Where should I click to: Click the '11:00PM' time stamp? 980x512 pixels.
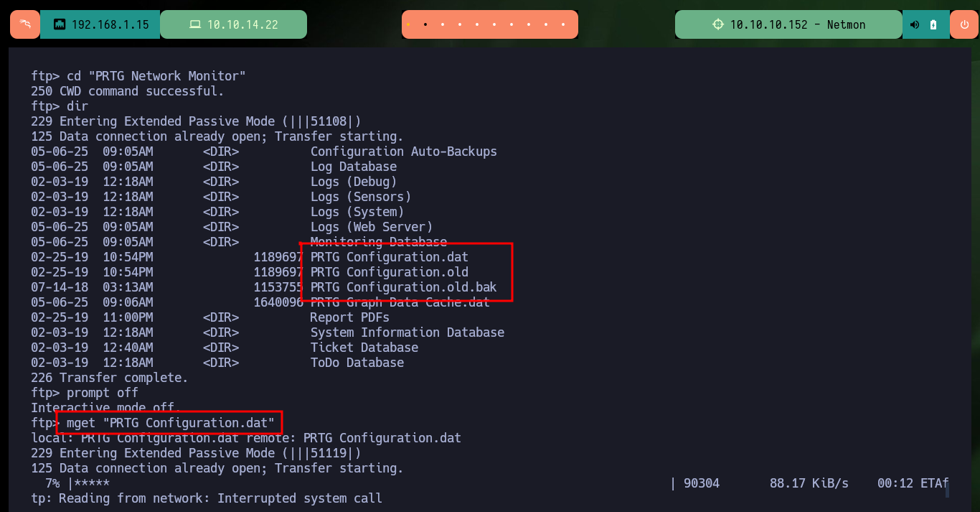pyautogui.click(x=128, y=317)
